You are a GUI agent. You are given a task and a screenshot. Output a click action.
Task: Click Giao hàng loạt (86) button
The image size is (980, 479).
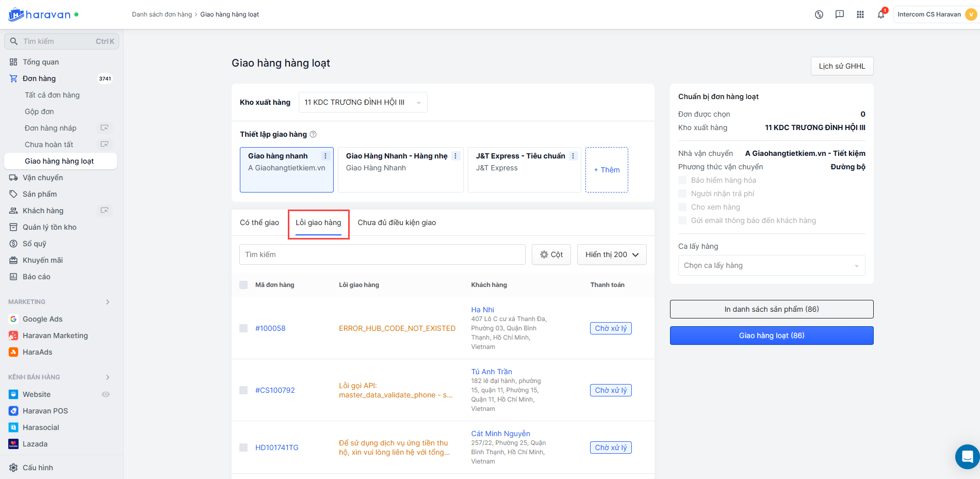click(772, 336)
